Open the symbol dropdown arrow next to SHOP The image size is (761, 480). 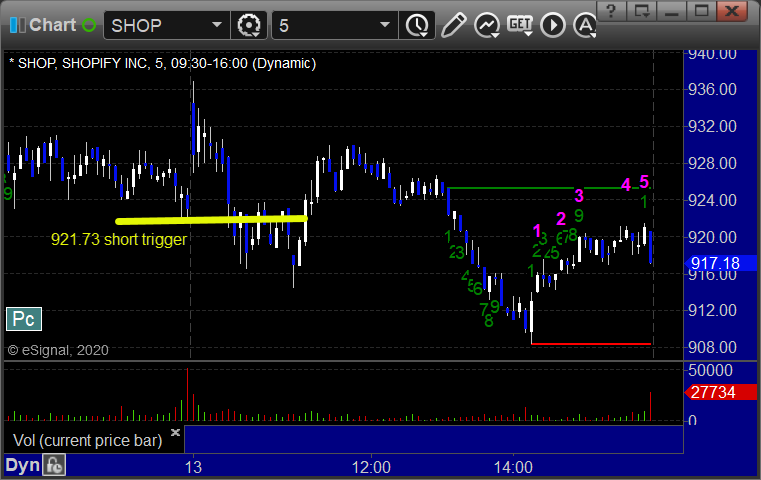[217, 25]
